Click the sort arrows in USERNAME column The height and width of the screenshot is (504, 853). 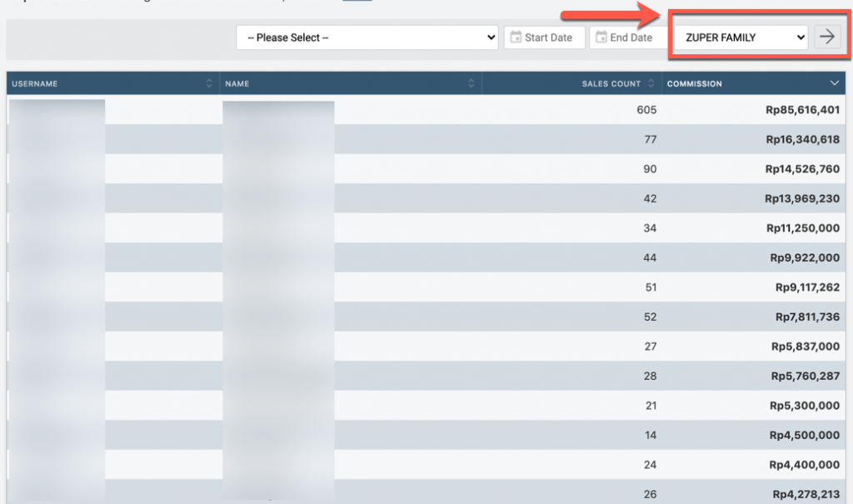(x=209, y=83)
